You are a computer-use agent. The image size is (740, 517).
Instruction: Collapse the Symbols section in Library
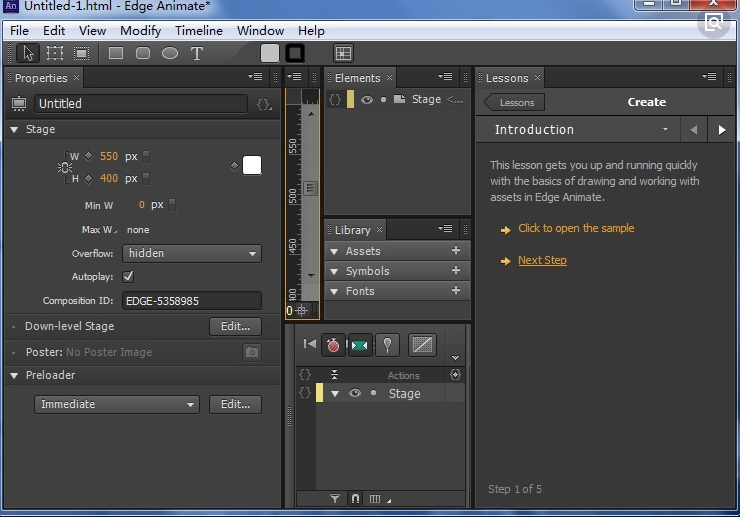[x=334, y=272]
